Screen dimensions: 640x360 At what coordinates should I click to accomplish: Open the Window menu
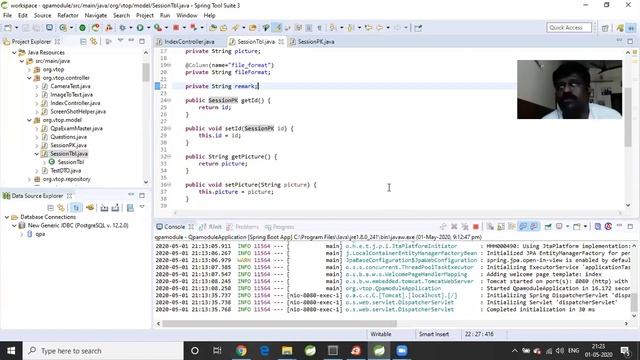(x=187, y=16)
